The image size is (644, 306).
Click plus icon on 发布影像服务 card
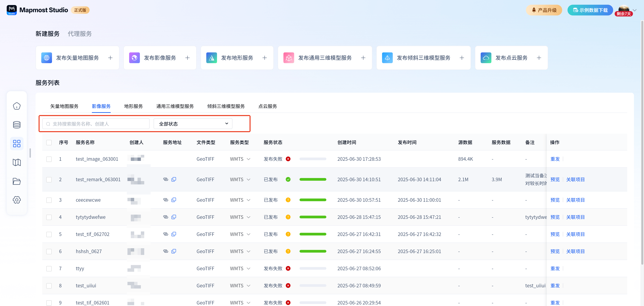187,58
